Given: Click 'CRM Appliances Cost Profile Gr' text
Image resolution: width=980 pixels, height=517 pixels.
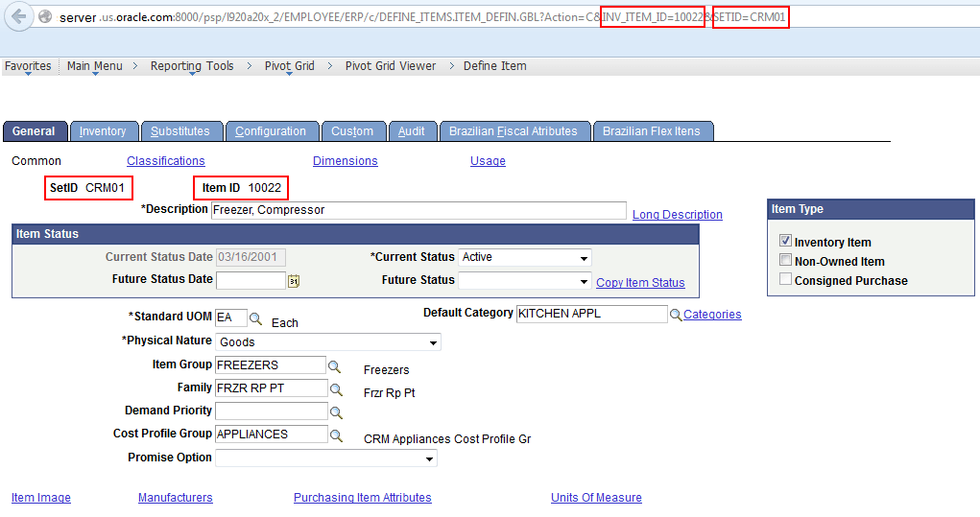Looking at the screenshot, I should (x=447, y=439).
